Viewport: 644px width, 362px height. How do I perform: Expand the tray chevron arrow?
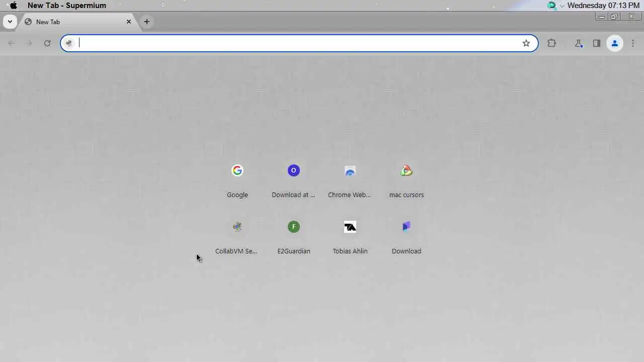(562, 6)
